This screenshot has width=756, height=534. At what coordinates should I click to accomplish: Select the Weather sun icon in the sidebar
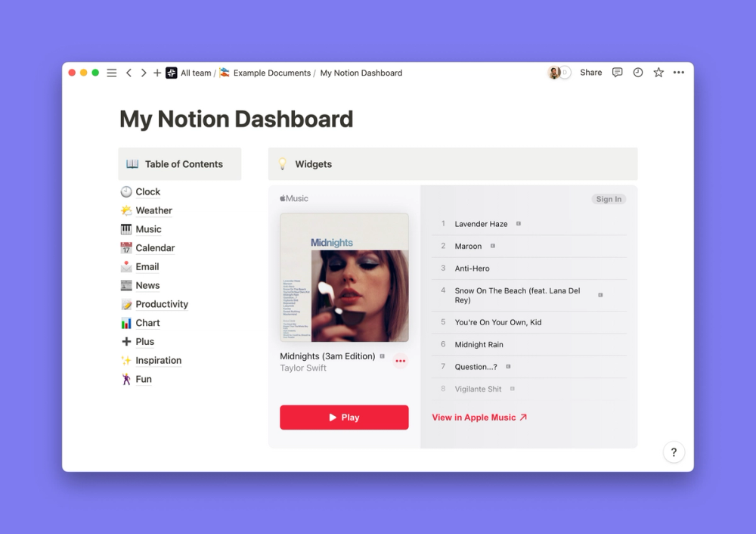[x=125, y=210]
